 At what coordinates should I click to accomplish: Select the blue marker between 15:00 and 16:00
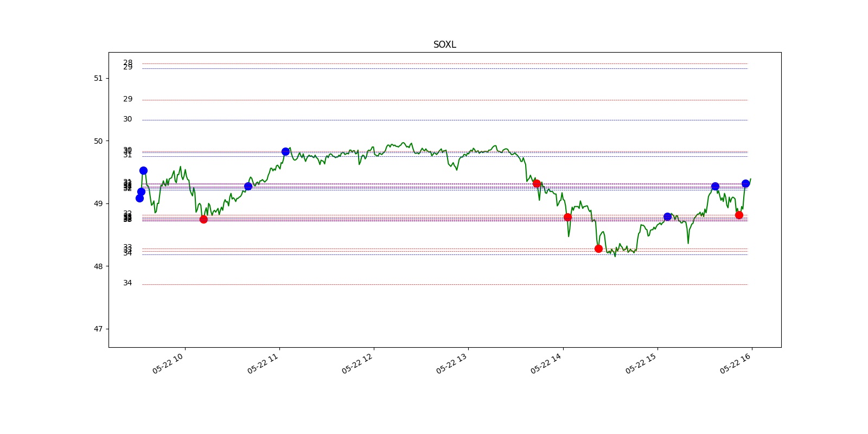[x=715, y=186]
